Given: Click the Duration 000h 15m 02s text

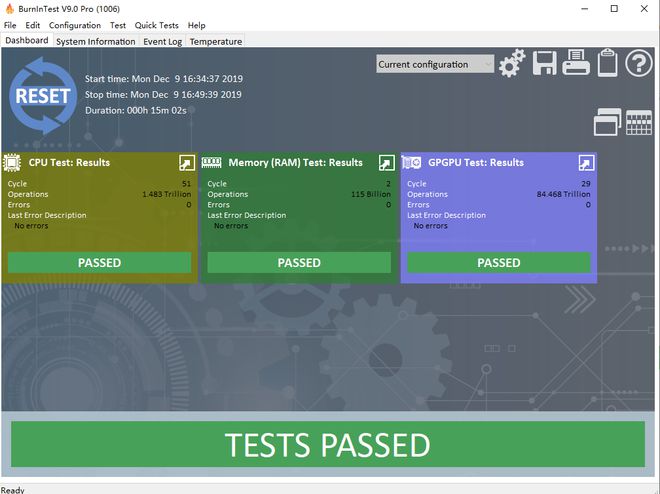Looking at the screenshot, I should coord(136,110).
